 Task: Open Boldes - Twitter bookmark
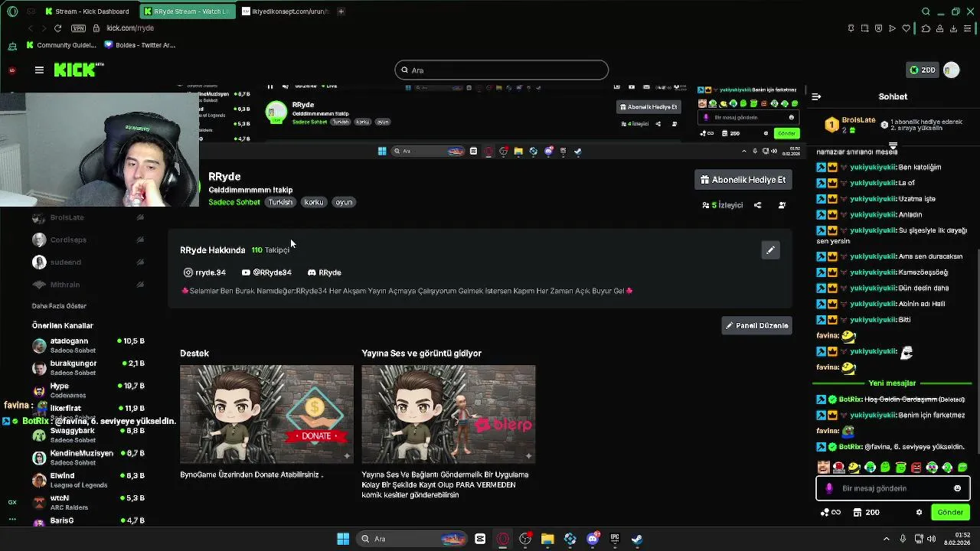[140, 45]
